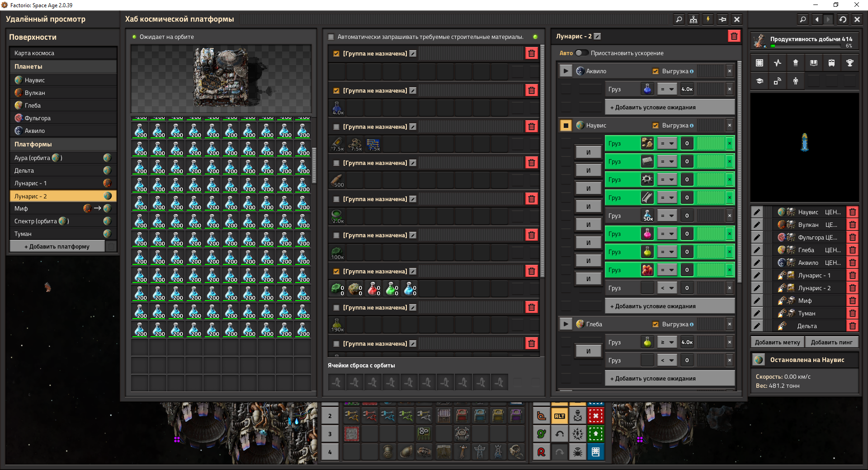
Task: Open the Factoriopedia book icon
Action: [814, 63]
